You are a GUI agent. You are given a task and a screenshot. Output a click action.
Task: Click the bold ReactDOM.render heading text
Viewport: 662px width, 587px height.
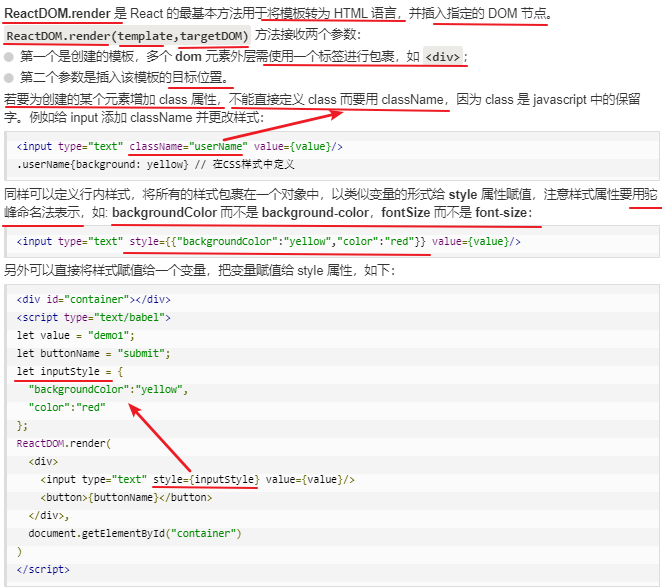pyautogui.click(x=57, y=14)
